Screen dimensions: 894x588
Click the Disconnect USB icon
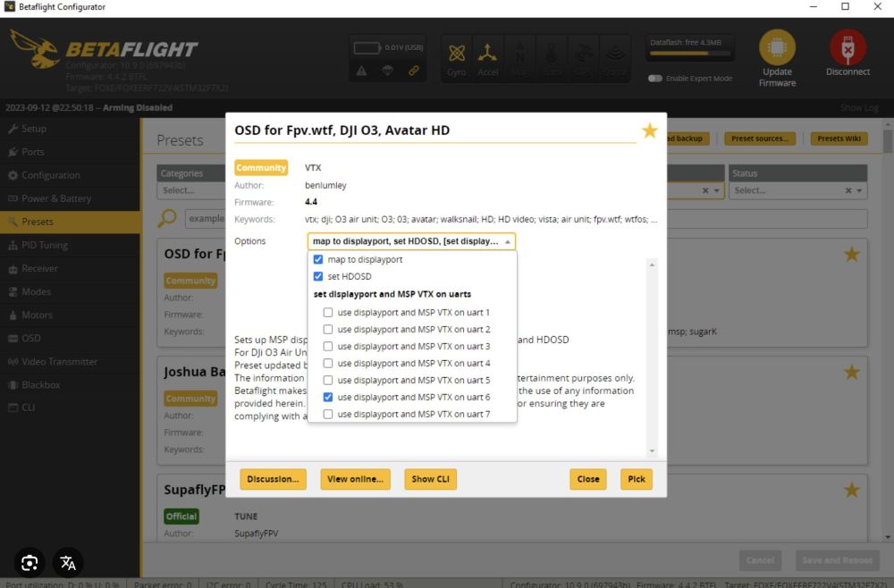click(x=847, y=47)
